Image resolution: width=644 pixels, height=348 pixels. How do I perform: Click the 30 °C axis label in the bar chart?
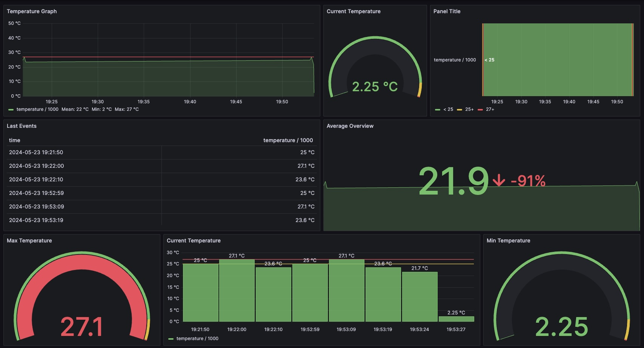click(x=173, y=253)
